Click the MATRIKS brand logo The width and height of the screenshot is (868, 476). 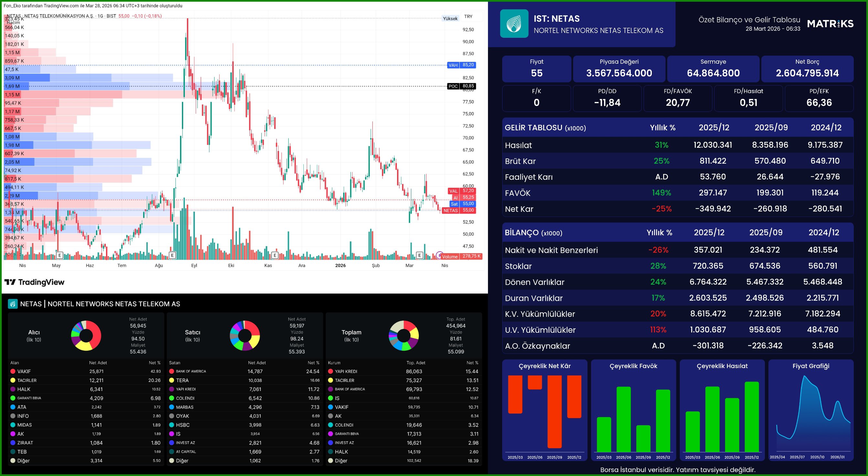pos(830,24)
